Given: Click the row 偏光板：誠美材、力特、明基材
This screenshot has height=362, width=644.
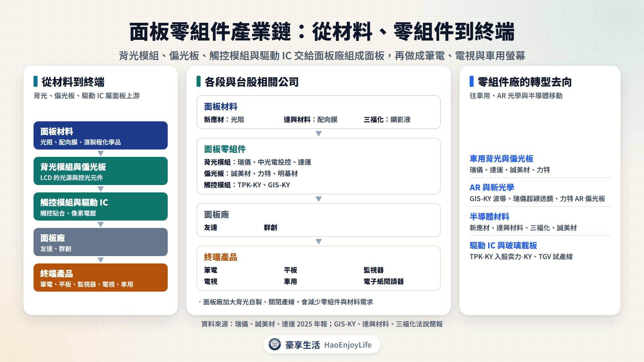Looking at the screenshot, I should 251,174.
